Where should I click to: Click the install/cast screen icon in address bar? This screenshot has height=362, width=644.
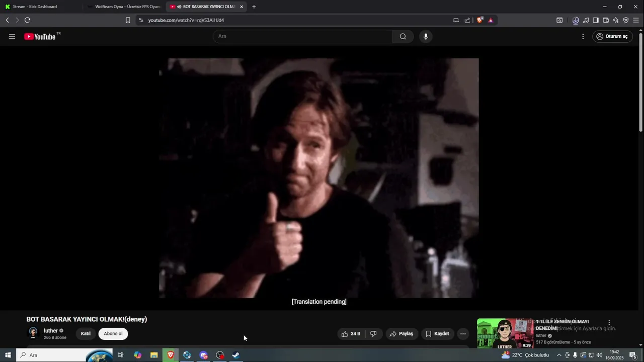[456, 20]
